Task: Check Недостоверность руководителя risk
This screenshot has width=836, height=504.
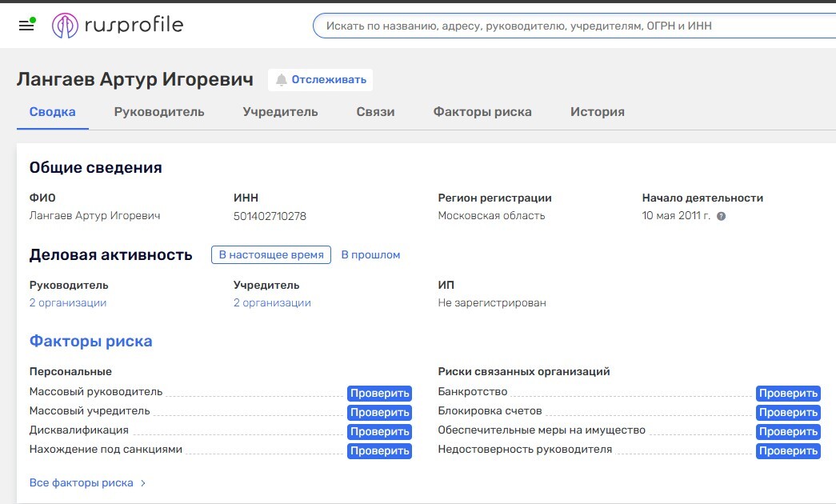Action: click(788, 450)
